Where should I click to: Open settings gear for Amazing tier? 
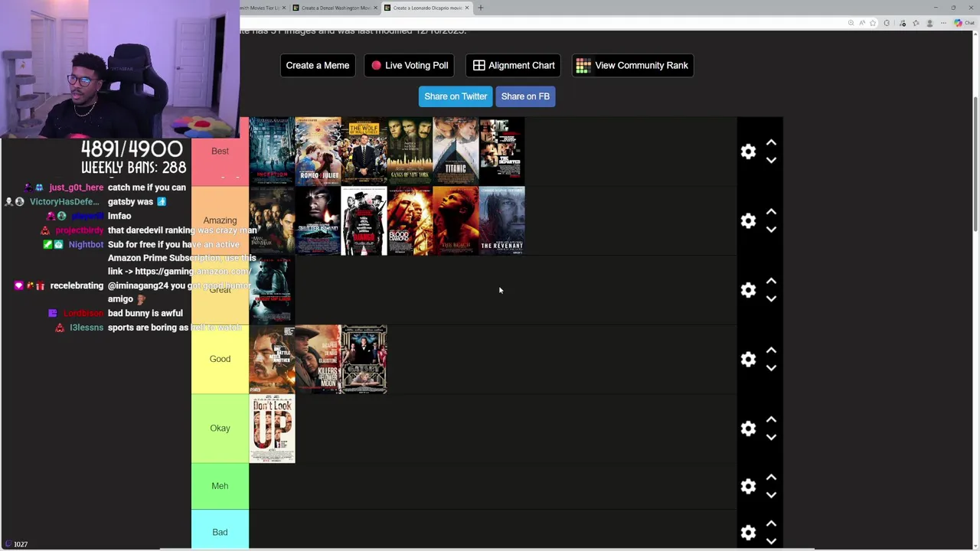748,220
